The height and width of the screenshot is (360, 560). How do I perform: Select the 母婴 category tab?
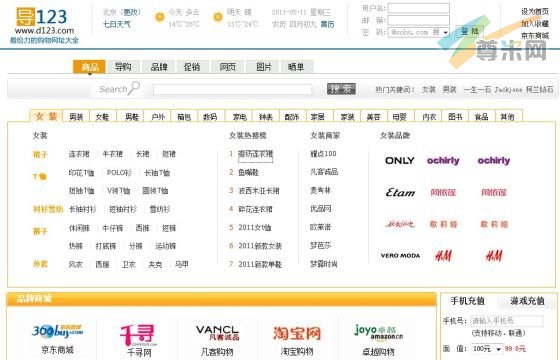tap(400, 116)
